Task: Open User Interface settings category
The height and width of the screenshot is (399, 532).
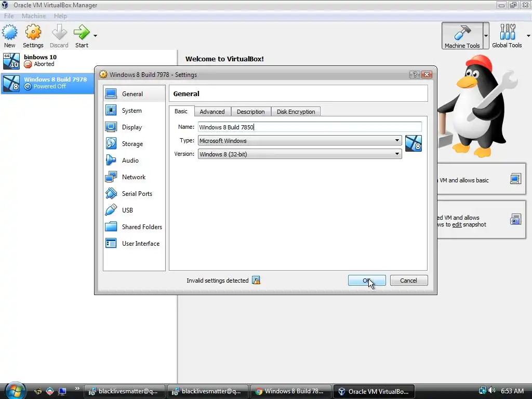Action: (x=134, y=244)
